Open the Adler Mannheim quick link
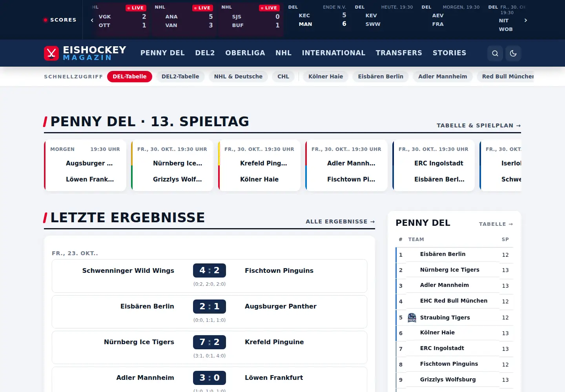The height and width of the screenshot is (392, 565). [443, 76]
